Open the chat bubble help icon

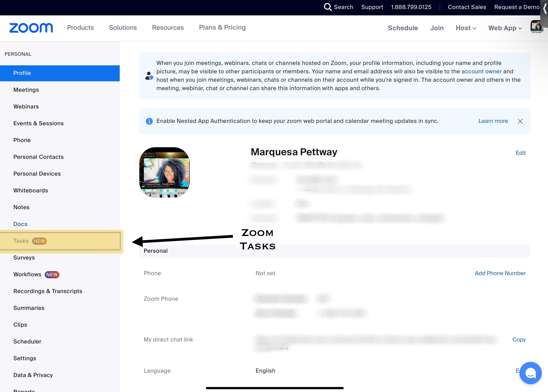(x=530, y=373)
